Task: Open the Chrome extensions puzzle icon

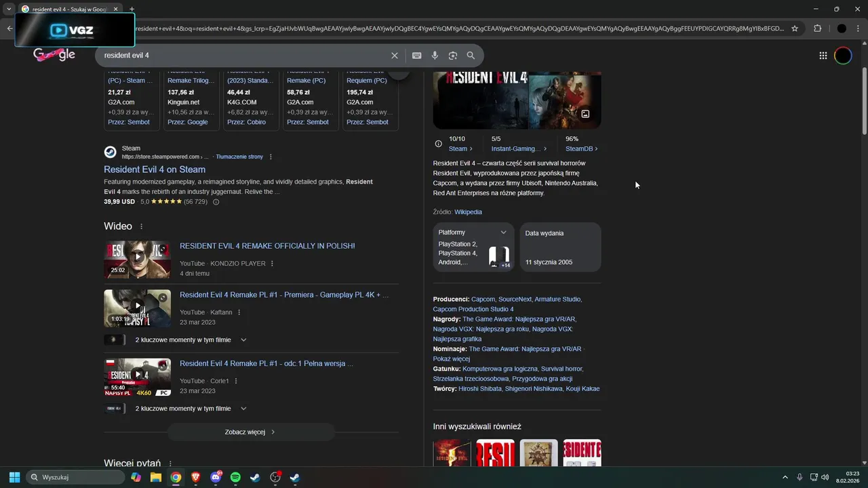Action: tap(817, 28)
